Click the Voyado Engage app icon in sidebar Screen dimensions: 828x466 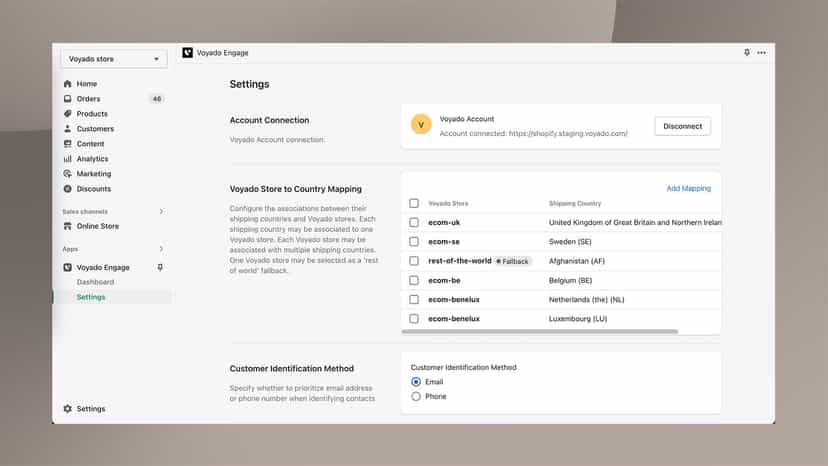[x=68, y=267]
